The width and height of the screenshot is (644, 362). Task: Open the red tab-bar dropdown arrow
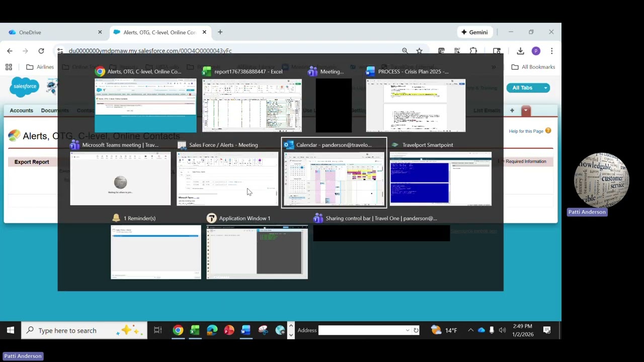click(526, 111)
